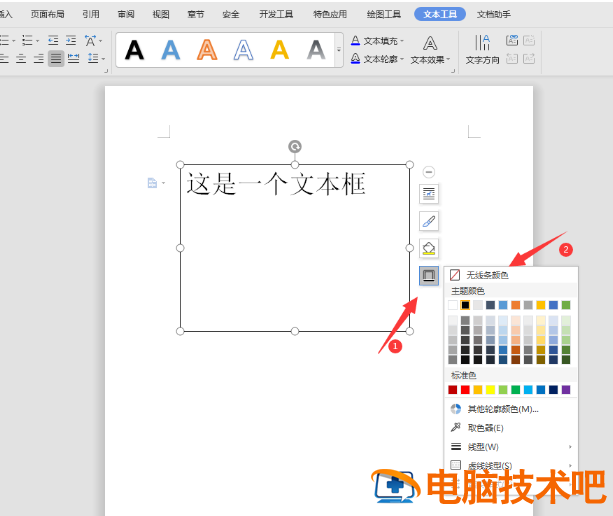
Task: Select the blue text style preset
Action: pyautogui.click(x=171, y=50)
